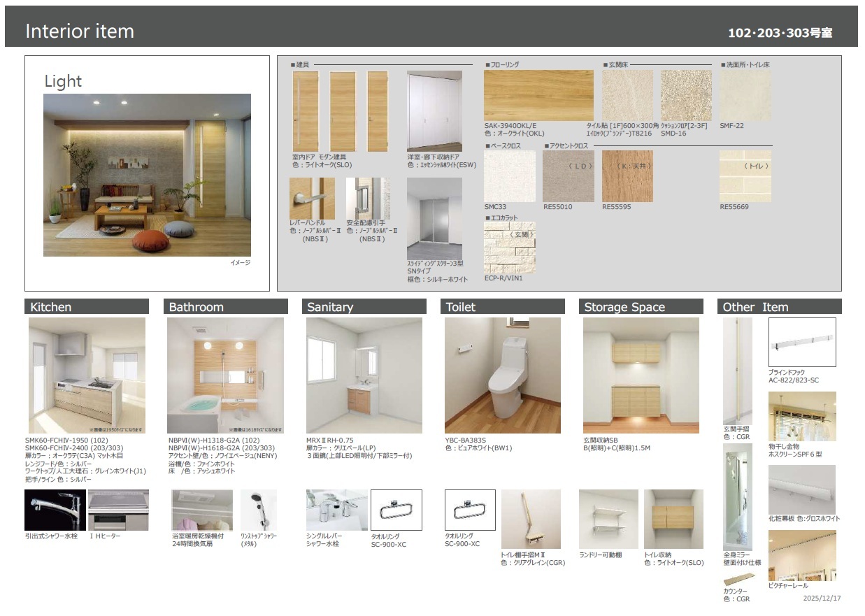This screenshot has width=865, height=616.
Task: Open the bathroom bathtub photo
Action: tap(226, 375)
